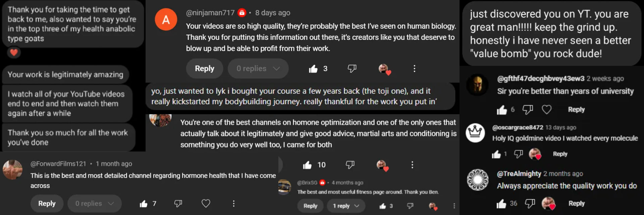Screen dimensions: 644x215
Task: Click thumbs down on @ForwardFilms121 comment
Action: (178, 203)
